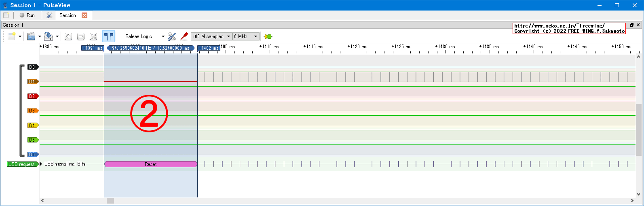Click the open file icon
The height and width of the screenshot is (206, 644).
tap(31, 36)
